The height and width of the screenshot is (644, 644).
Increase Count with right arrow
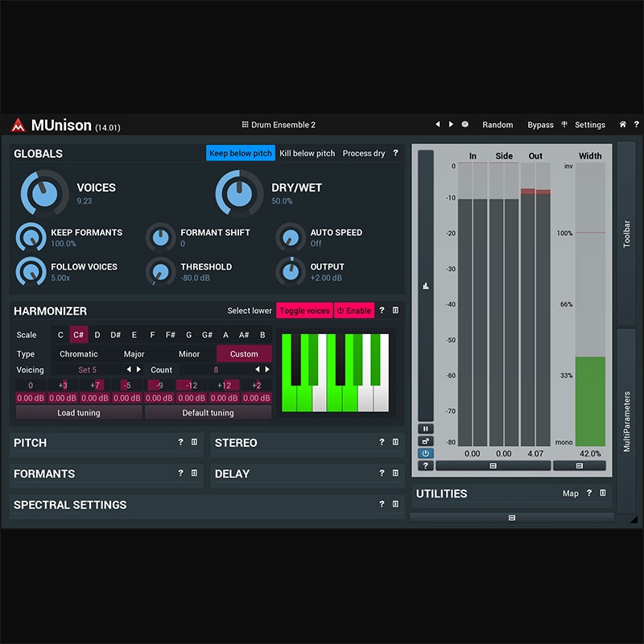pyautogui.click(x=267, y=369)
